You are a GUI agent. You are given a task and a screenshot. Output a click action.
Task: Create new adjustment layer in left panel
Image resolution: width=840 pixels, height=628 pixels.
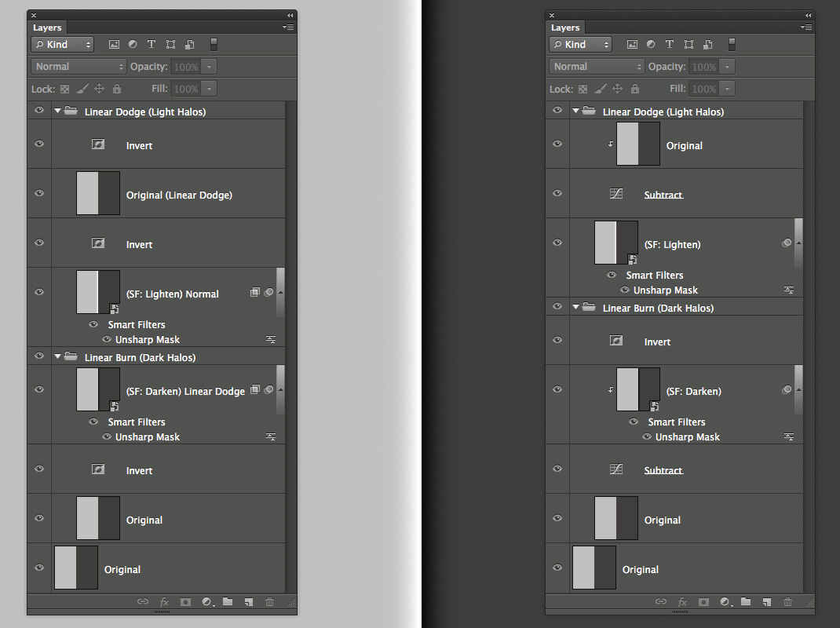point(207,602)
